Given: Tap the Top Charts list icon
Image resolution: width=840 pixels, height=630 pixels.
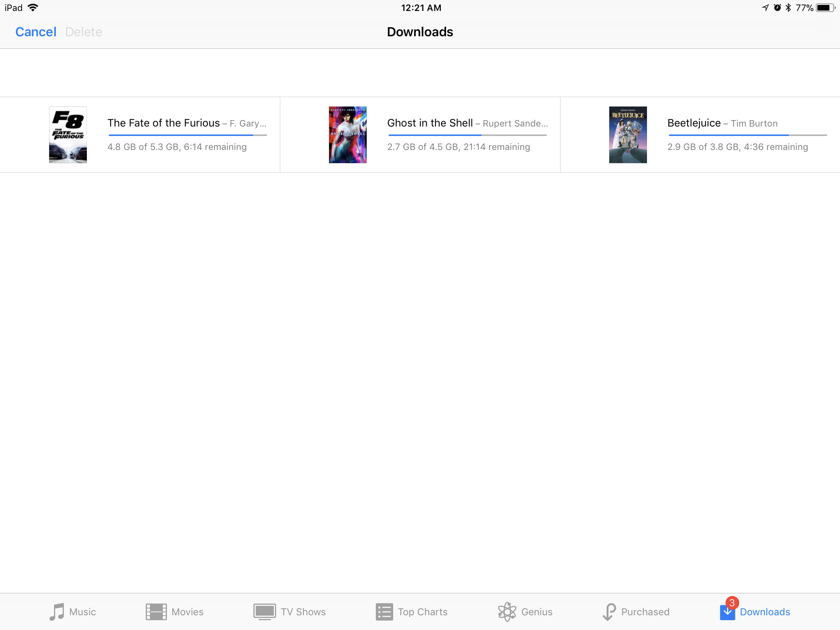Looking at the screenshot, I should coord(384,612).
